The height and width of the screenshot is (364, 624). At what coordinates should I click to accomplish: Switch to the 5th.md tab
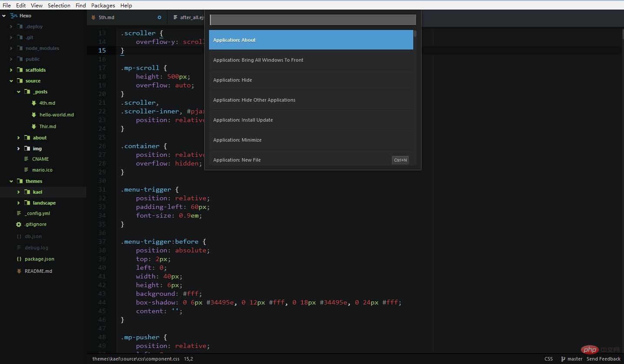(x=127, y=17)
